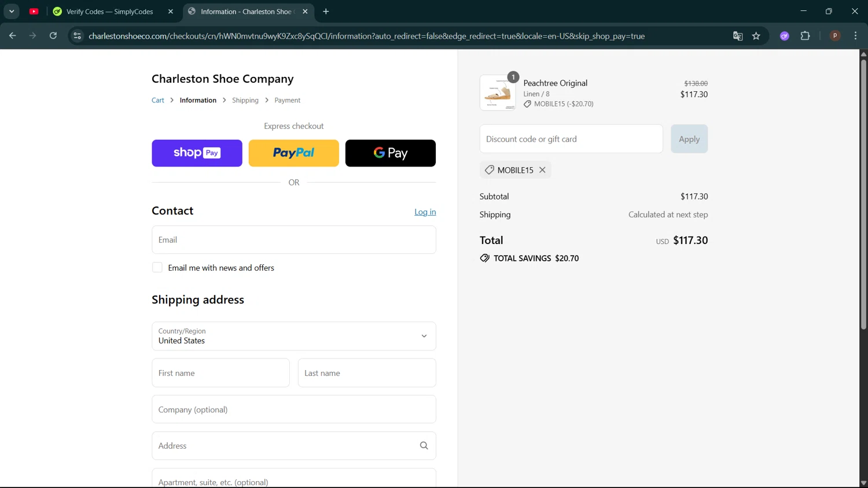Check out with PayPal
The image size is (868, 488).
click(294, 153)
